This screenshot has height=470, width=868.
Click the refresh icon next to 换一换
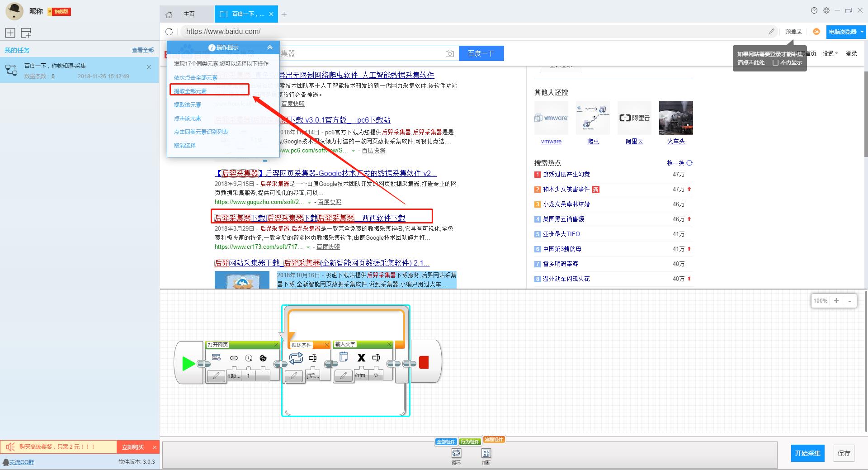pyautogui.click(x=689, y=163)
